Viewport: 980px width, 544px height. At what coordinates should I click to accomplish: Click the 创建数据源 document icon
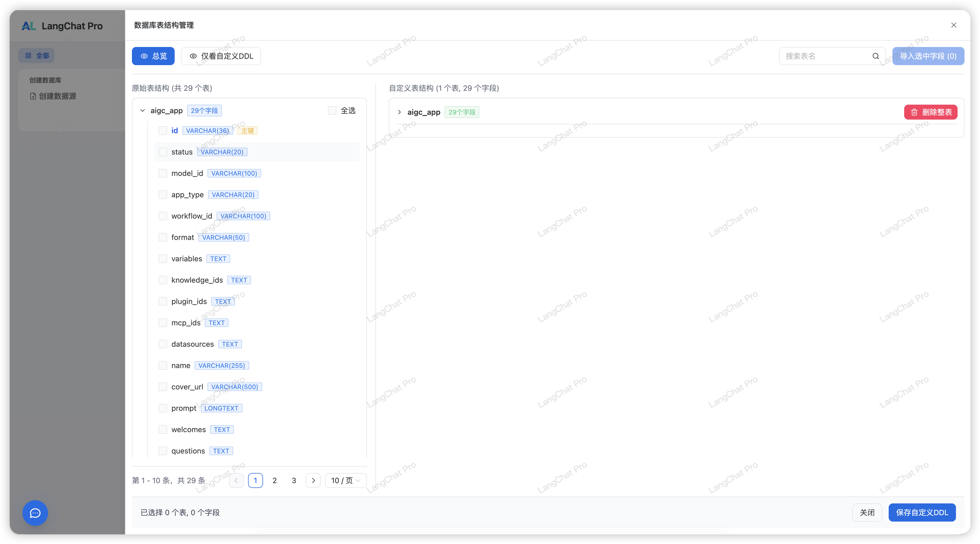(x=33, y=96)
